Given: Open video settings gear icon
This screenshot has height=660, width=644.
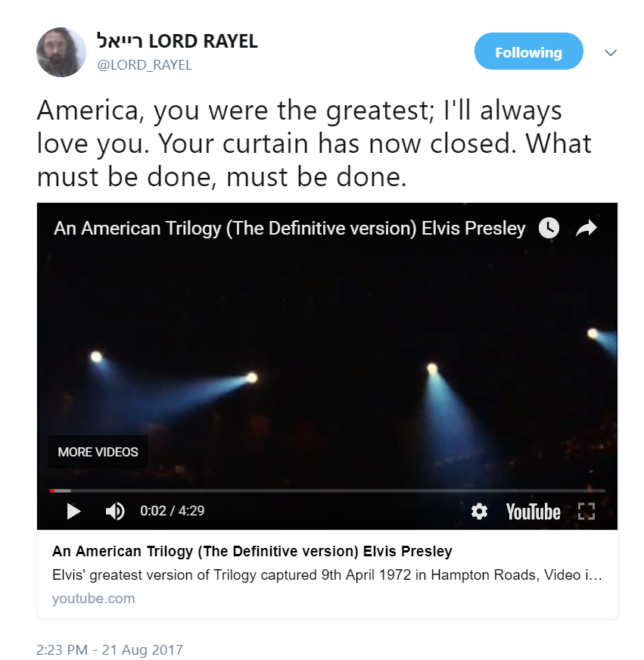Looking at the screenshot, I should pos(479,512).
